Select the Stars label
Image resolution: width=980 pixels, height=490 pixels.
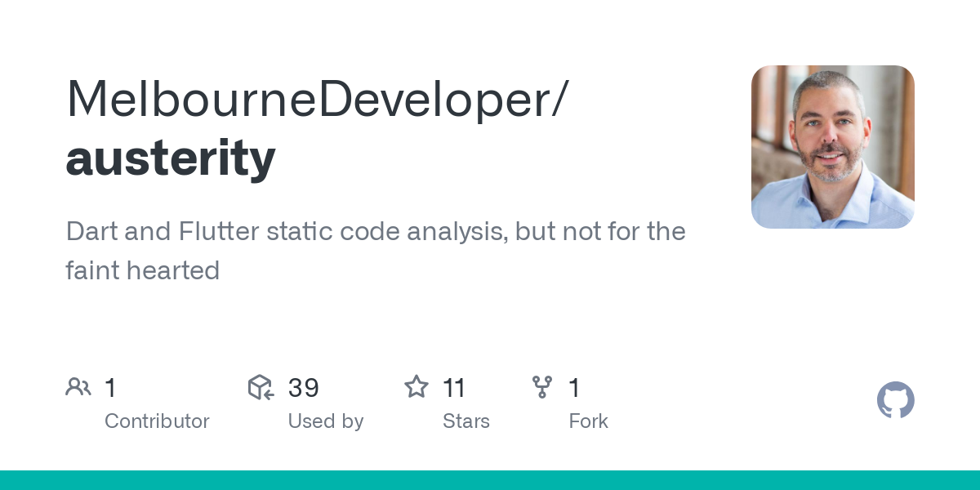tap(465, 421)
